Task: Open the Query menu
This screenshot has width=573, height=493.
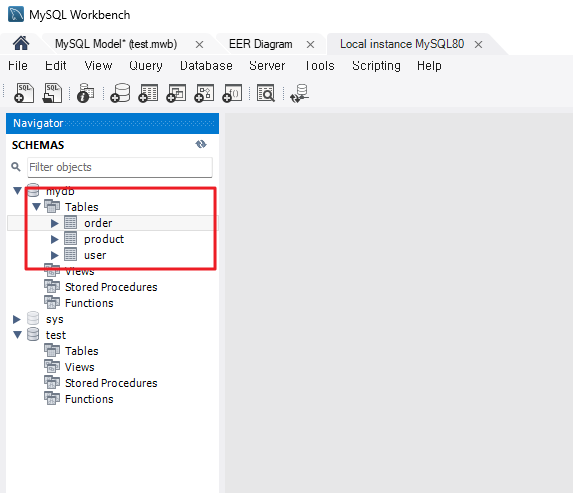Action: (x=146, y=66)
